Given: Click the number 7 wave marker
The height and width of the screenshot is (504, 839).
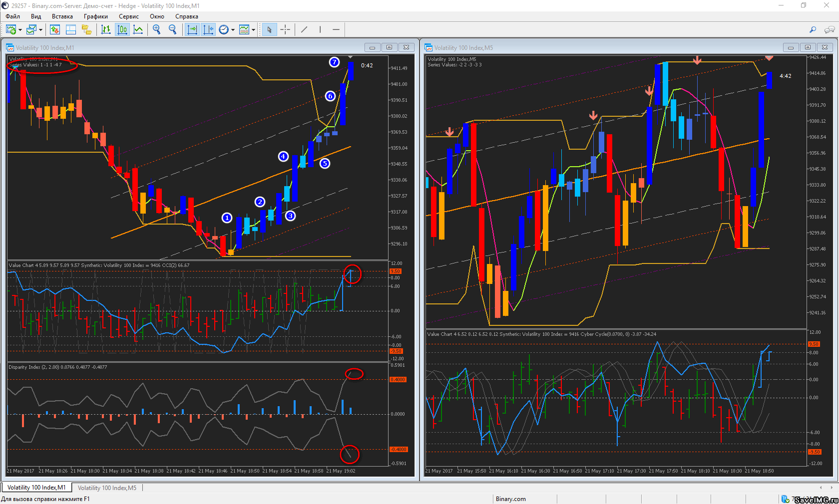Looking at the screenshot, I should (x=334, y=62).
